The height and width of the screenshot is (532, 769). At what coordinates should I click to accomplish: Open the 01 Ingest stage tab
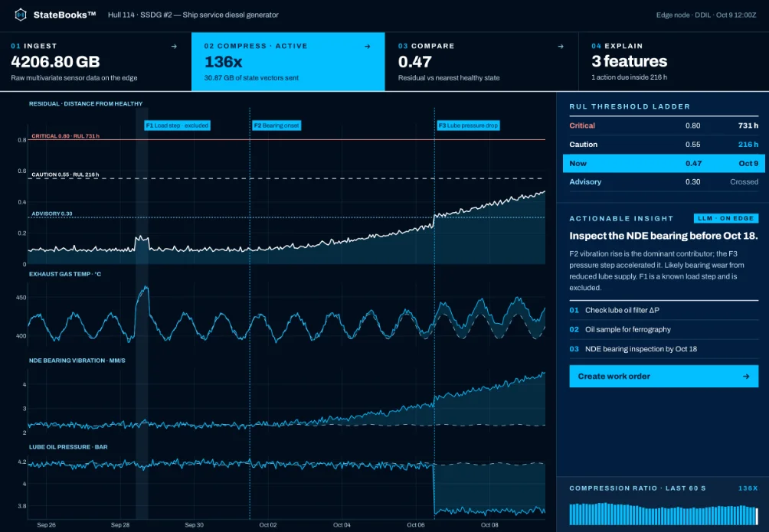(x=96, y=62)
